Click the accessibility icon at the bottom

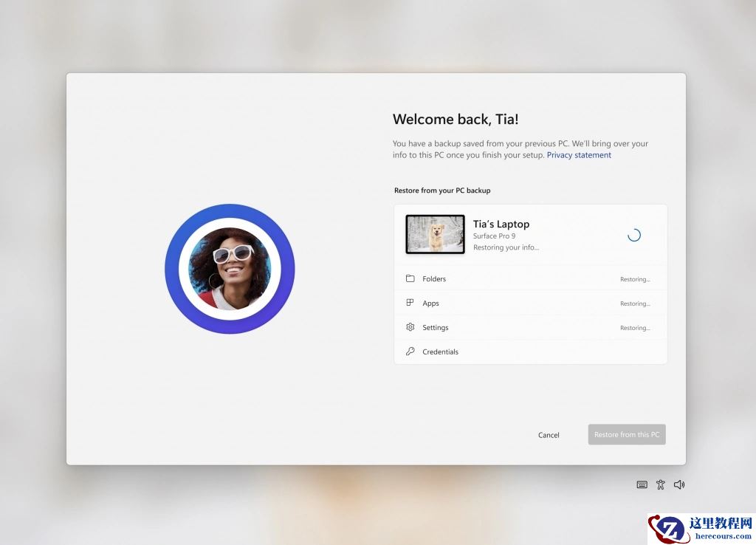tap(661, 484)
